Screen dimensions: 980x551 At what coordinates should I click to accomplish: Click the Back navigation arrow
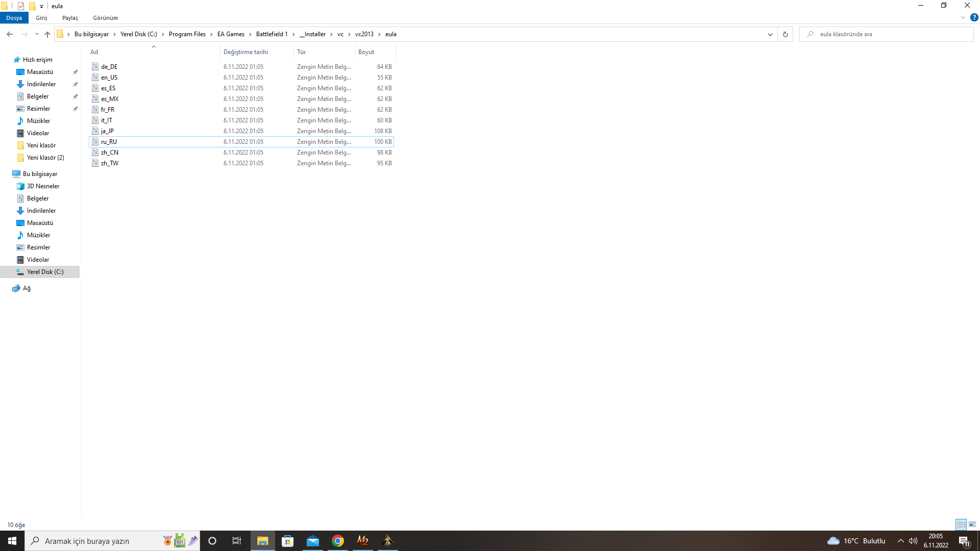[10, 34]
